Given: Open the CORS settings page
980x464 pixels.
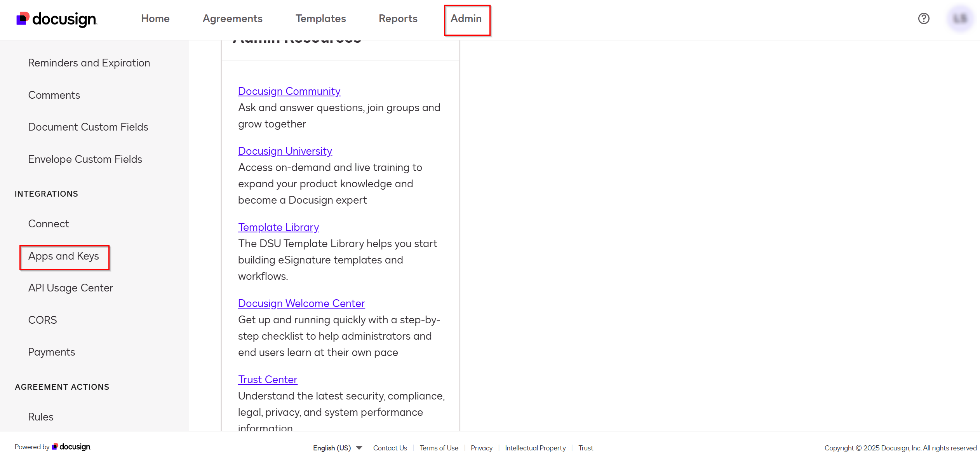Looking at the screenshot, I should (x=42, y=320).
